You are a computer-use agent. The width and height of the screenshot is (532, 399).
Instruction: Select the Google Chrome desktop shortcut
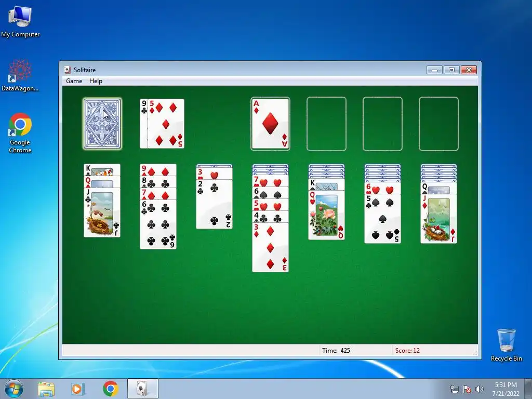[x=20, y=133]
